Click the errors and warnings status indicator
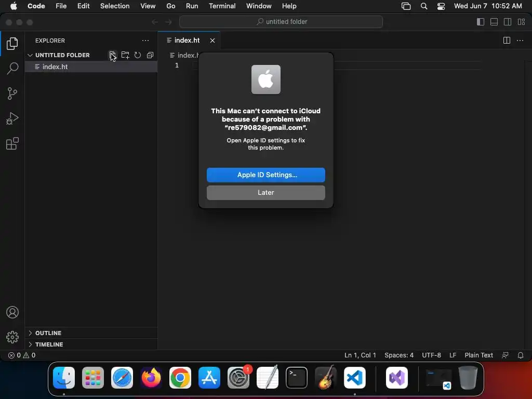The width and height of the screenshot is (532, 399). [x=22, y=355]
